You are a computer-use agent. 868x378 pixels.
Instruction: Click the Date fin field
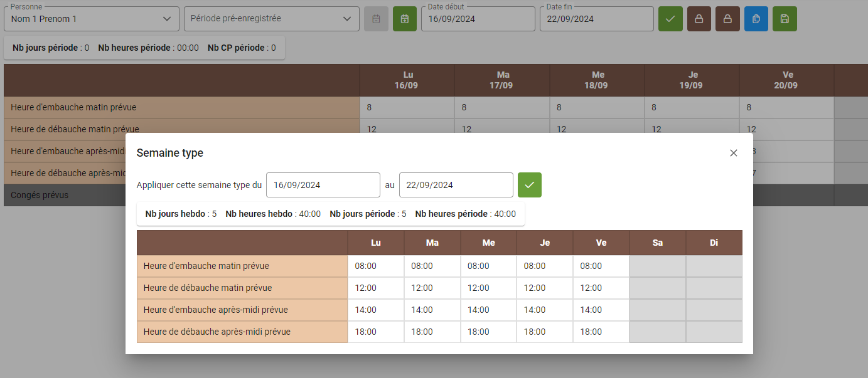coord(596,19)
